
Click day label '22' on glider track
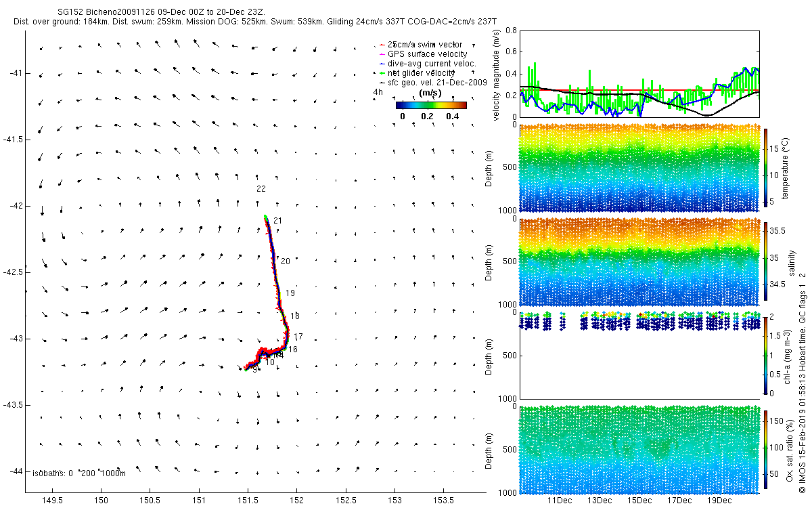(261, 188)
